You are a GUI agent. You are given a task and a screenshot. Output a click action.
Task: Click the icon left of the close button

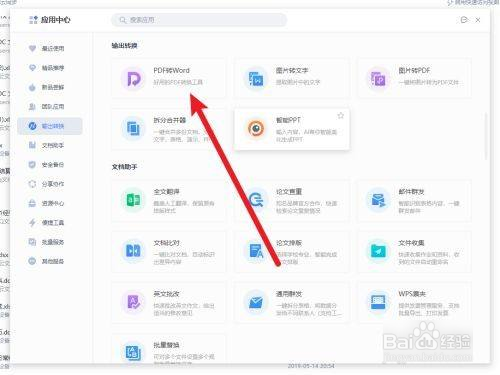(464, 20)
